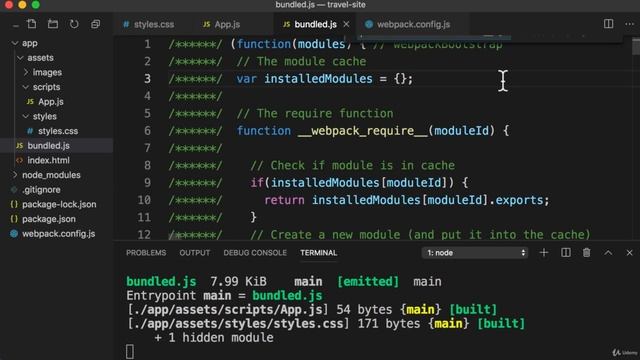Click '+ 1 hidden module' terminal line

point(214,338)
